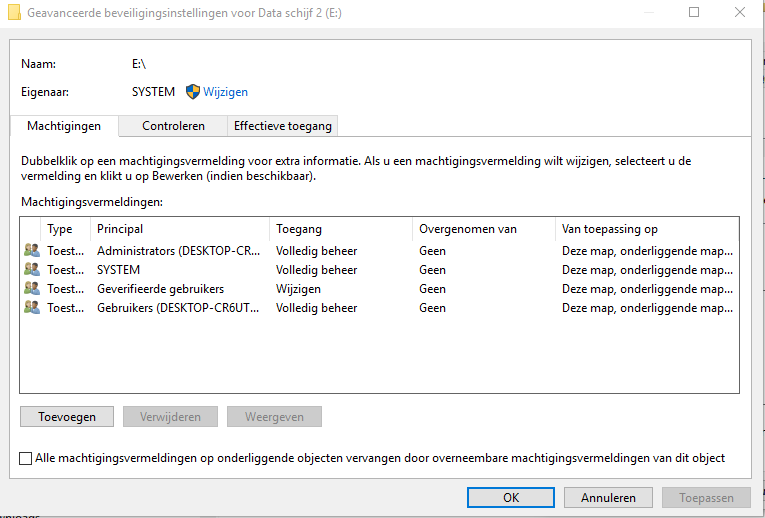Screen dimensions: 765x518
Task: Switch to the Controleren tab
Action: pos(173,126)
